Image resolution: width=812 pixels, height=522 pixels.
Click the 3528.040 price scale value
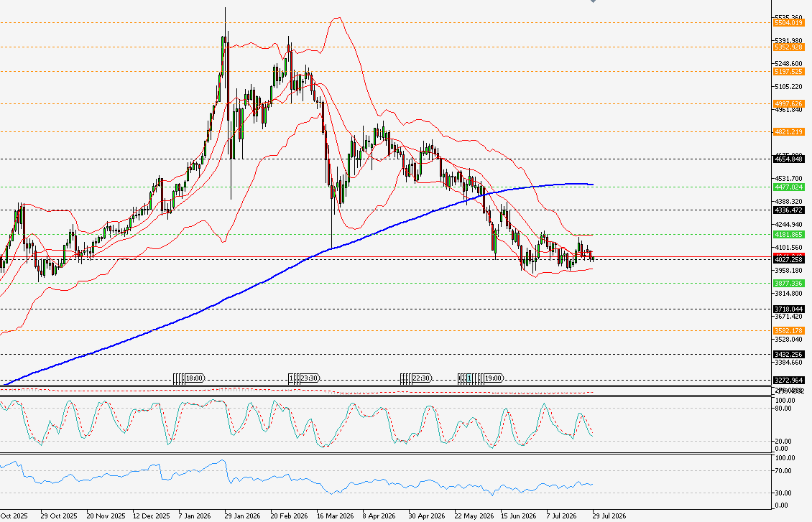[789, 340]
